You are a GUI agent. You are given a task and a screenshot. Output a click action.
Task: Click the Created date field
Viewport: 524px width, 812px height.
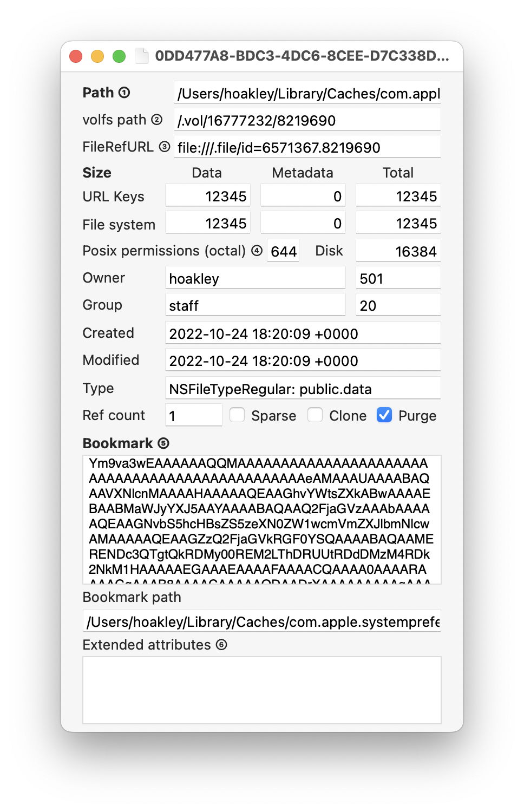pyautogui.click(x=303, y=333)
